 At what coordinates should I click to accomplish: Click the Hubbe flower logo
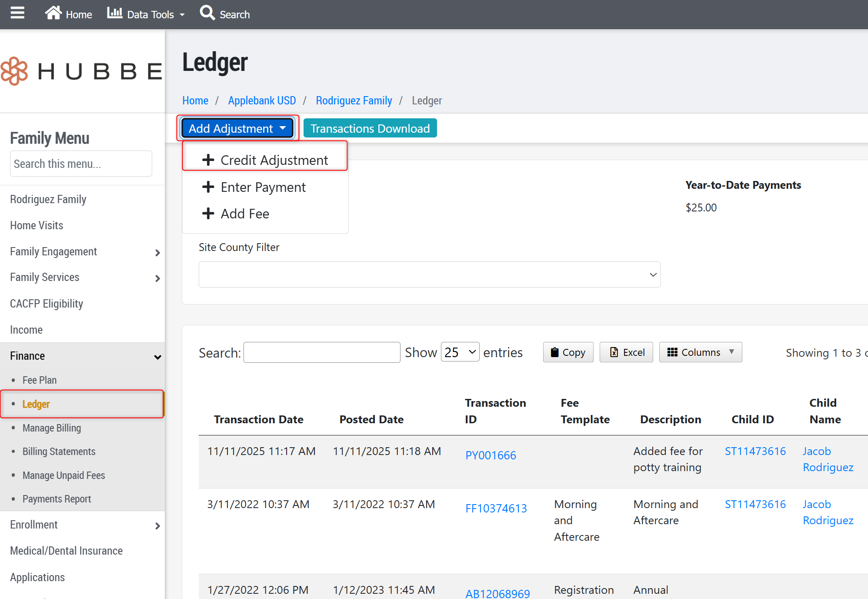(14, 71)
